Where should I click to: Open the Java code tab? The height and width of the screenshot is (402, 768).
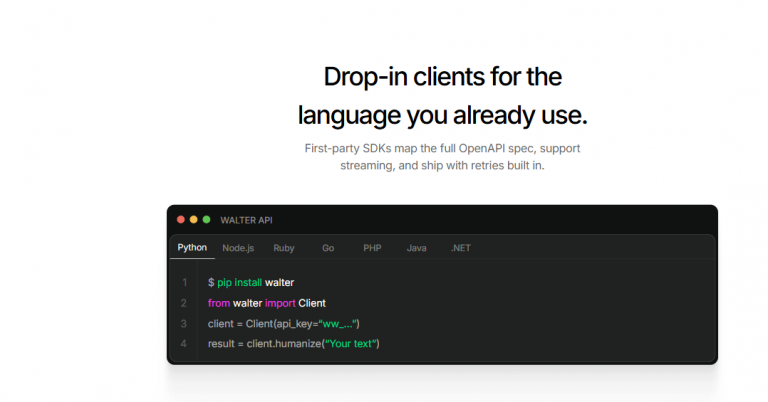coord(416,248)
